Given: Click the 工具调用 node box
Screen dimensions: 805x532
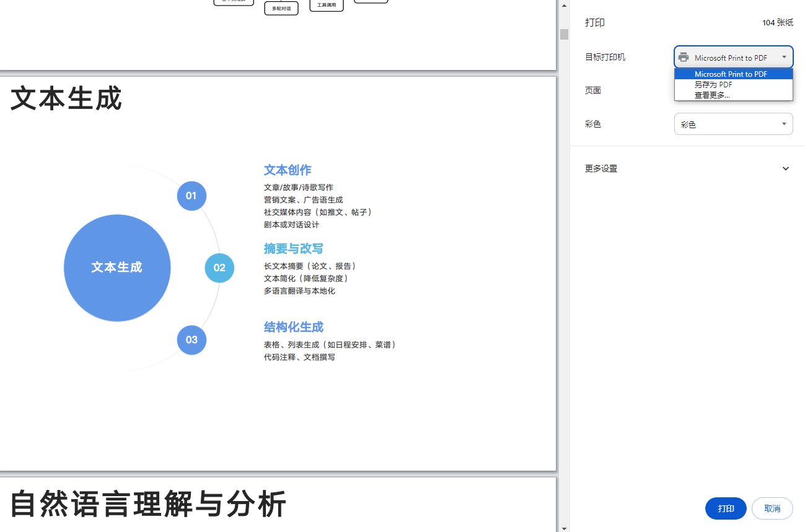Looking at the screenshot, I should click(x=326, y=5).
